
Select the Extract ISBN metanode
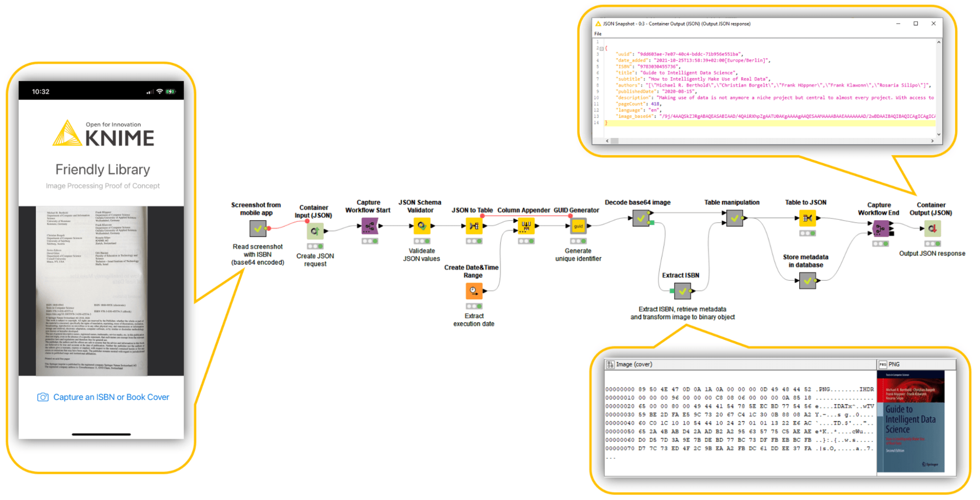(682, 291)
